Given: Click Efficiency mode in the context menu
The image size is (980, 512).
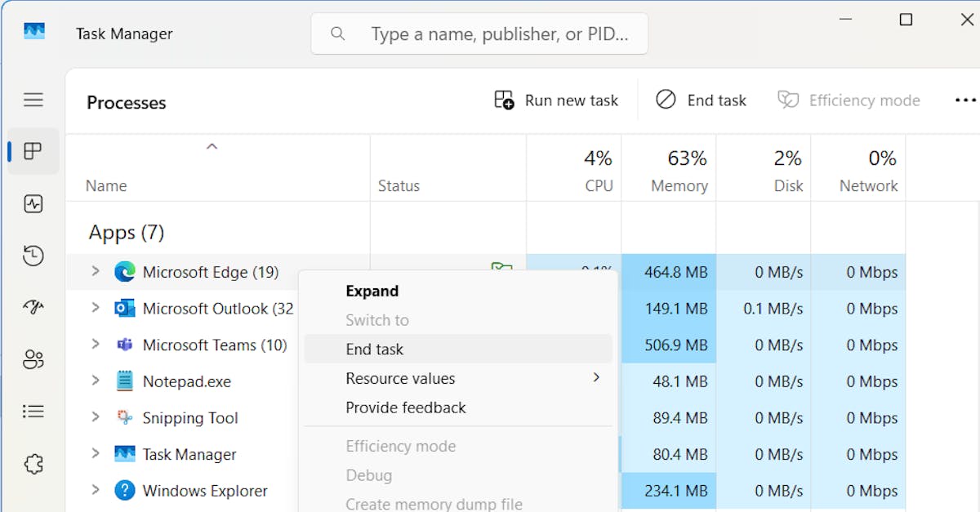Looking at the screenshot, I should (x=458, y=446).
